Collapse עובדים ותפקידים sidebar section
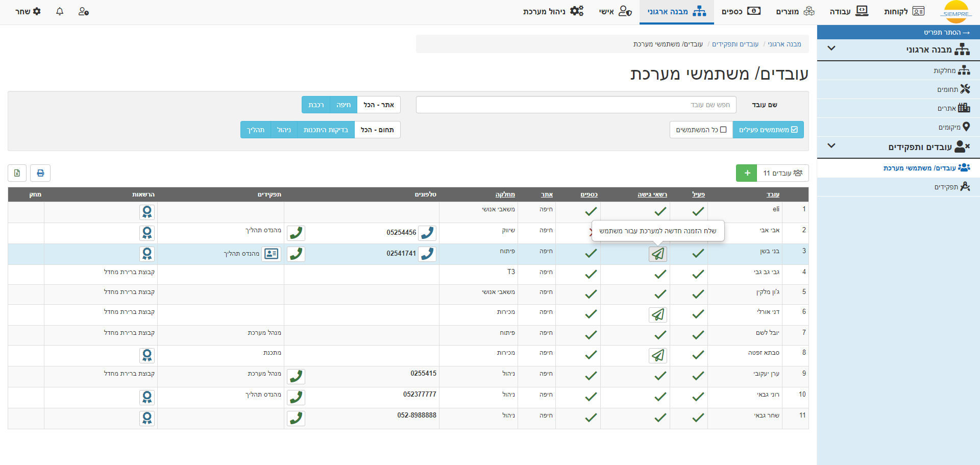Image resolution: width=980 pixels, height=465 pixels. [x=831, y=146]
